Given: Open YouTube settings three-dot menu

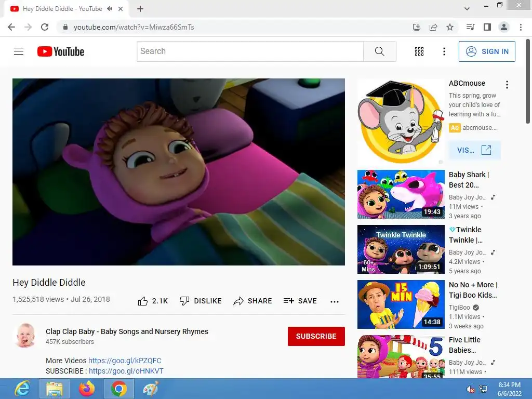Looking at the screenshot, I should (x=444, y=51).
